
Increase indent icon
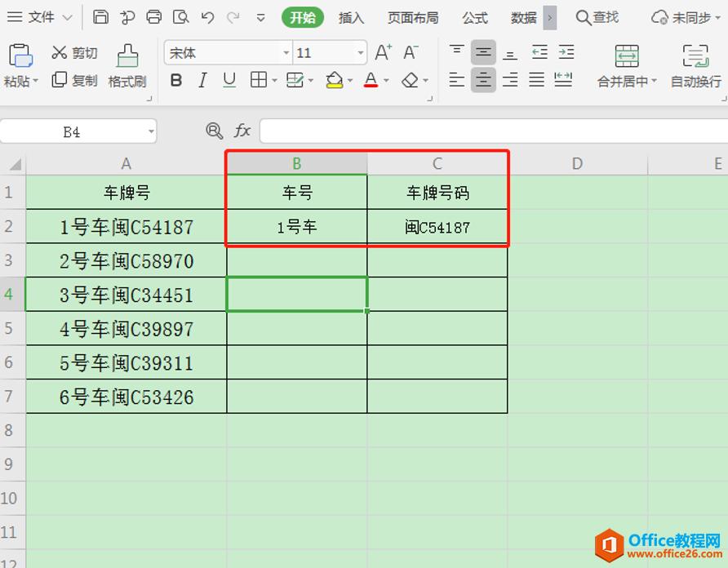point(566,52)
